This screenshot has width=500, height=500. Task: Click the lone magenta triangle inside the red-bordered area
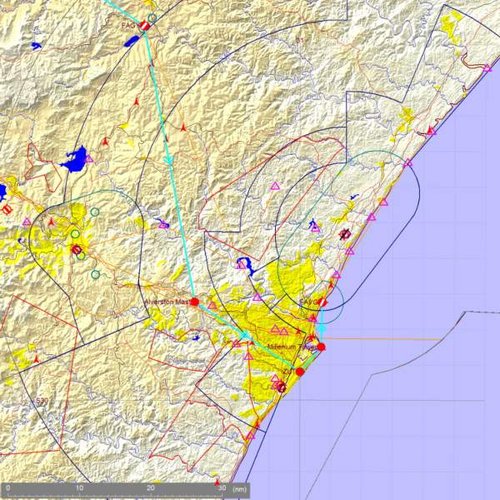click(275, 186)
